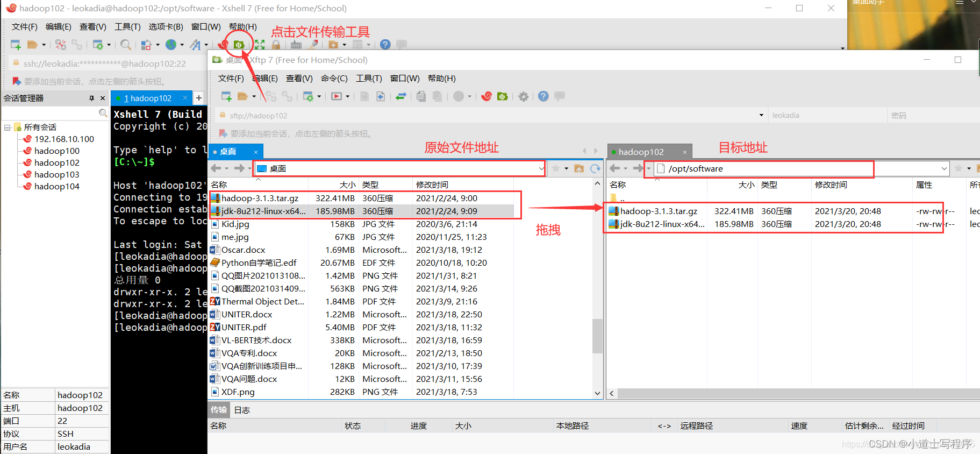The image size is (980, 454).
Task: Expand the Xshell open folder dropdown arrow
Action: (44, 45)
